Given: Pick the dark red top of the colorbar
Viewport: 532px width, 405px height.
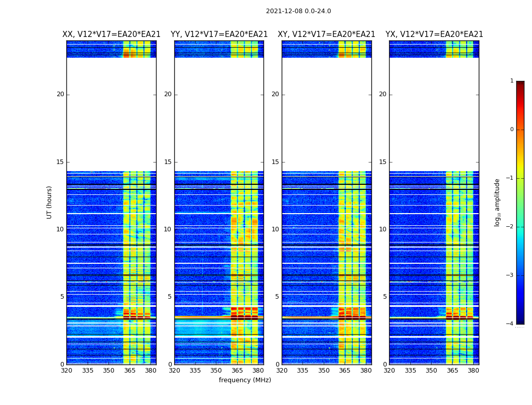Looking at the screenshot, I should pyautogui.click(x=520, y=84).
